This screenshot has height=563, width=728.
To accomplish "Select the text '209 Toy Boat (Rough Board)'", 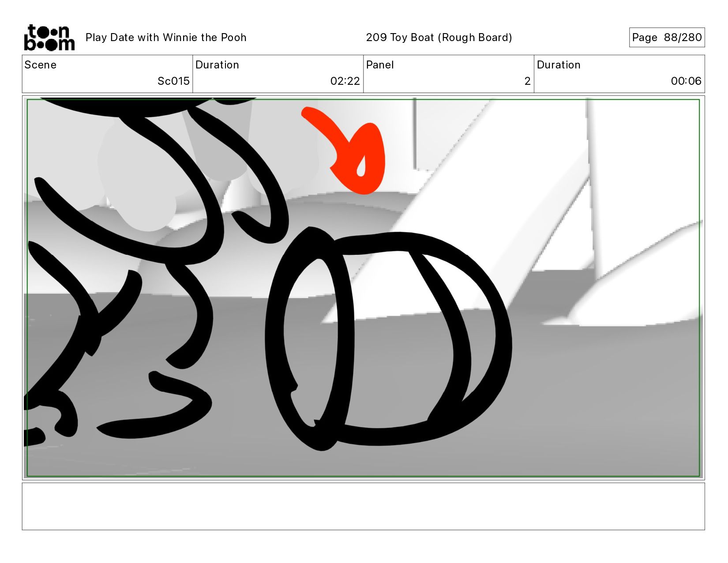I will tap(439, 38).
